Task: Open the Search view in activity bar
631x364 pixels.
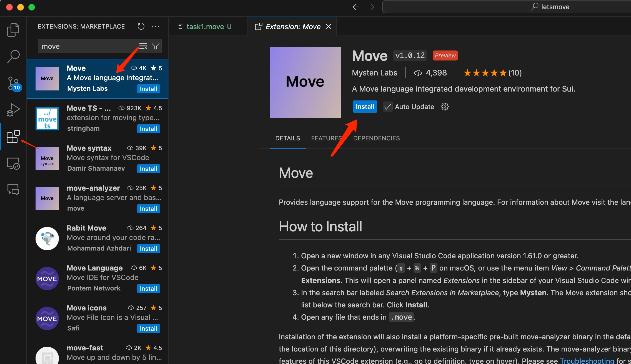Action: (13, 56)
